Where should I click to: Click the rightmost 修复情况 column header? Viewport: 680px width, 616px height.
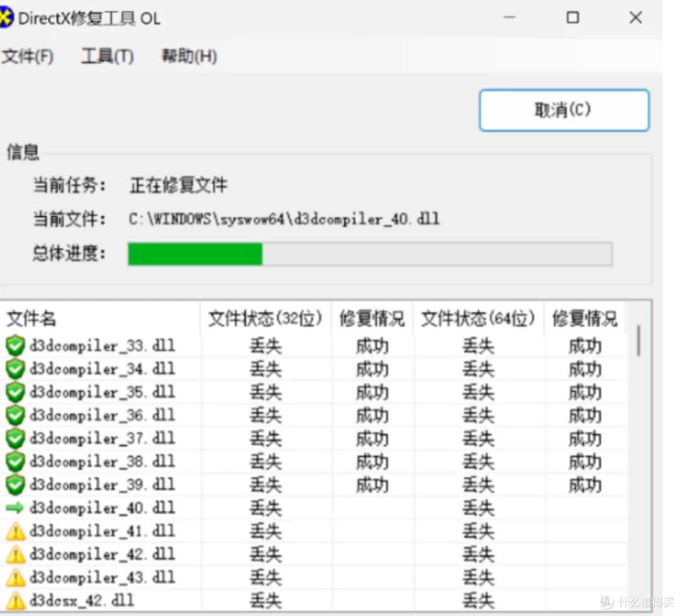point(584,319)
